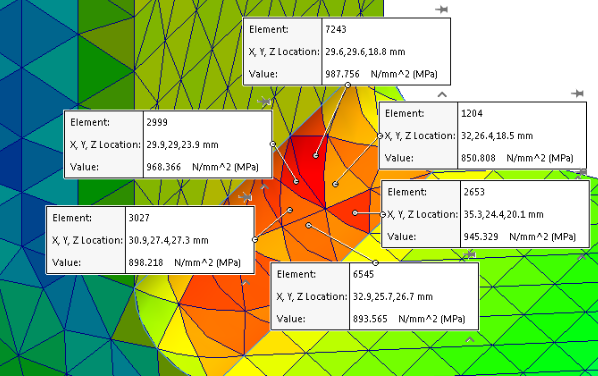Click the 987.756 stress value cell

pyautogui.click(x=342, y=74)
